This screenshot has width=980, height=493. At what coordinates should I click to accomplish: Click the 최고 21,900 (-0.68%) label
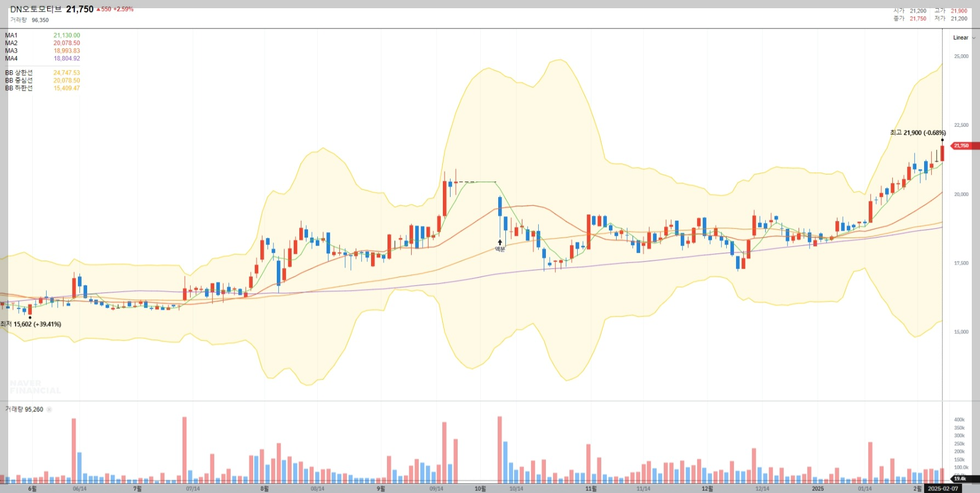918,133
